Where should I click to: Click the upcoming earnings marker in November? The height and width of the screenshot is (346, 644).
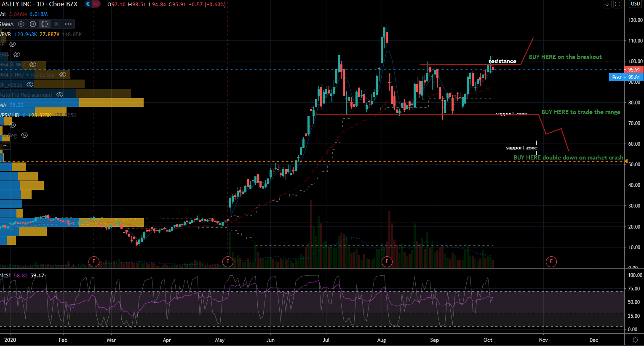click(551, 262)
